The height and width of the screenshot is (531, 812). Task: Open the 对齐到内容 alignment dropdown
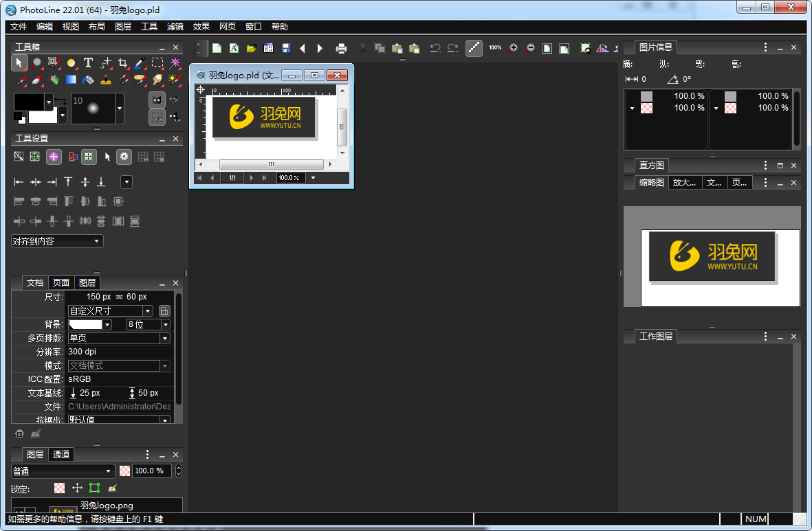click(57, 241)
